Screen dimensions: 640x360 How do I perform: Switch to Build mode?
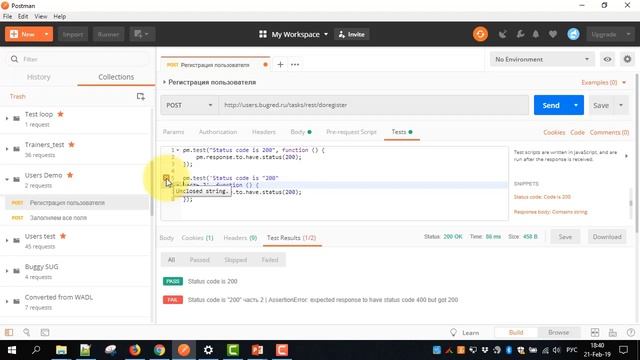[516, 333]
